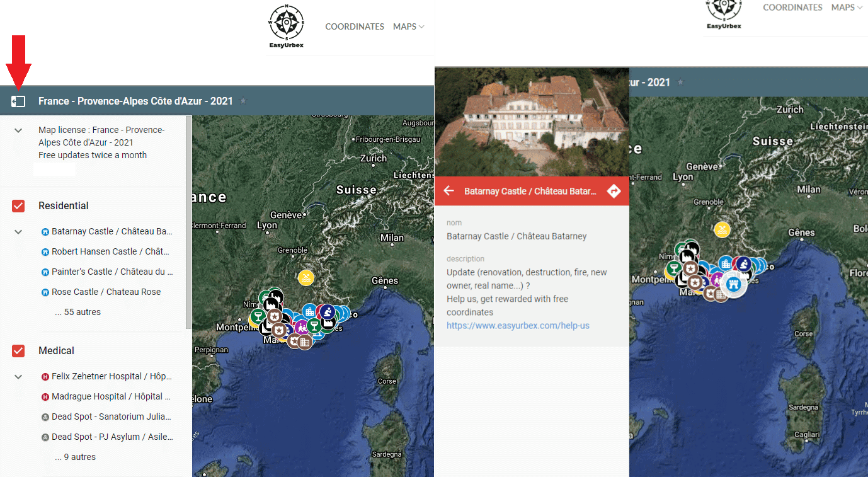
Task: Click green wine glass marker near Montpellier, left map
Action: pos(258,316)
